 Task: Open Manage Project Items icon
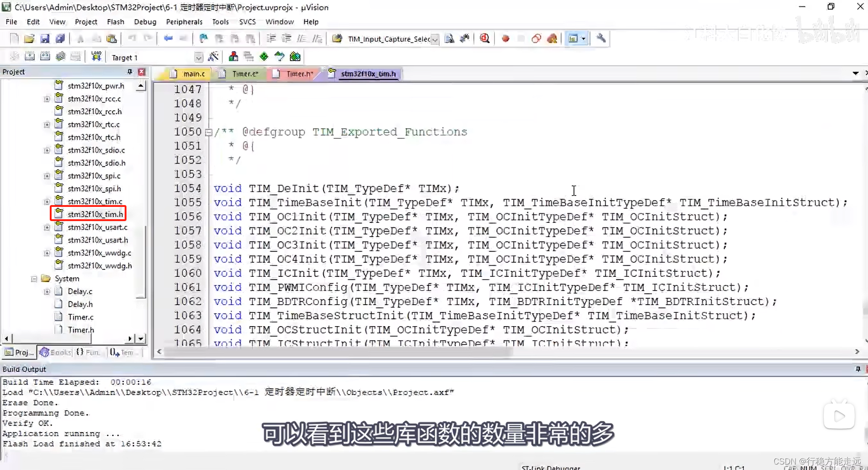pyautogui.click(x=233, y=57)
